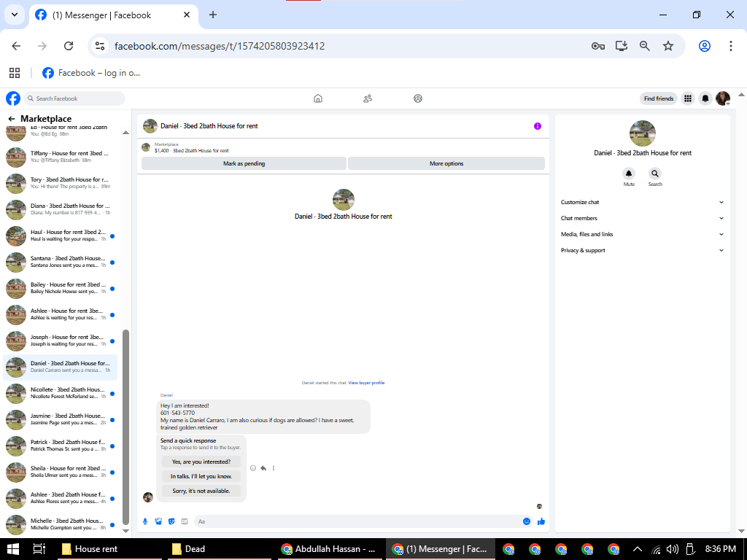
Task: Show hidden system tray icons chevron
Action: coord(638,549)
